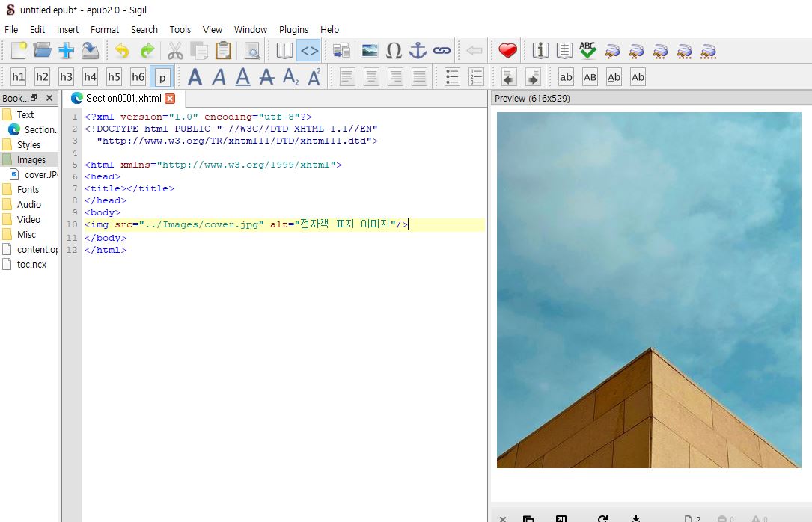Justify the text alignment
The height and width of the screenshot is (522, 812).
(x=419, y=77)
